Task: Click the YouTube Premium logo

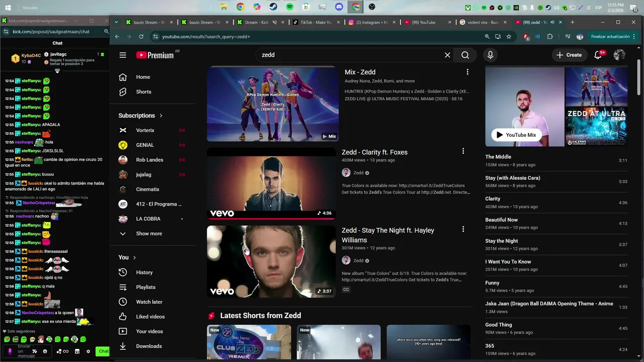Action: pos(155,55)
